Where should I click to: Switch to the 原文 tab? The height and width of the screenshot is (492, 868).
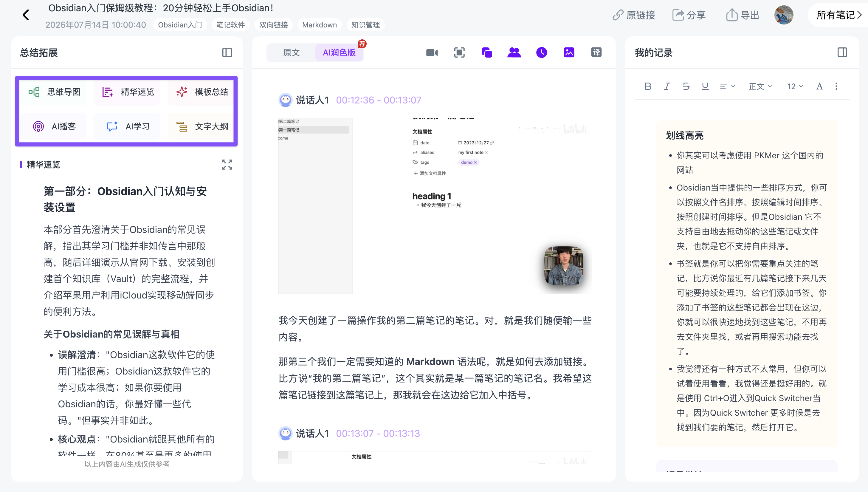[x=291, y=53]
